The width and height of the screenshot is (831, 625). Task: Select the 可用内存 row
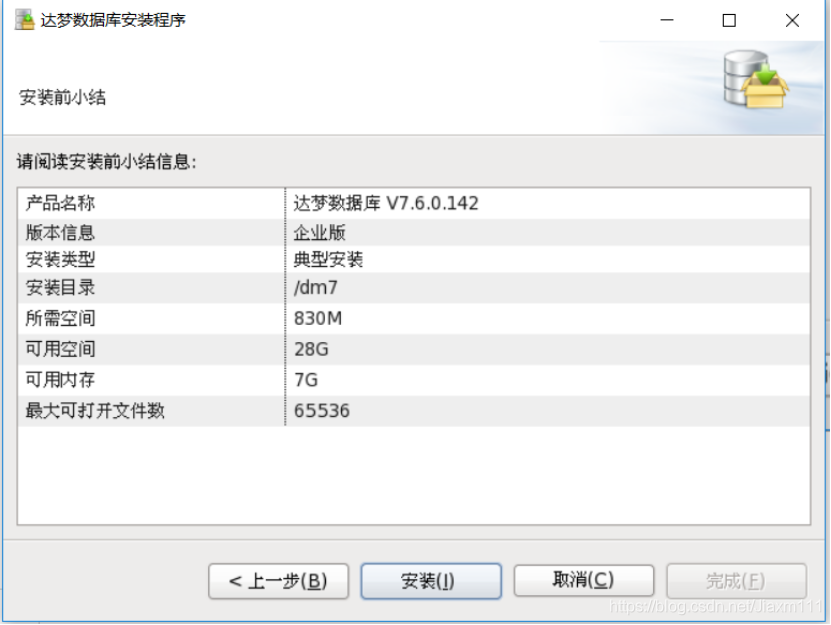413,380
